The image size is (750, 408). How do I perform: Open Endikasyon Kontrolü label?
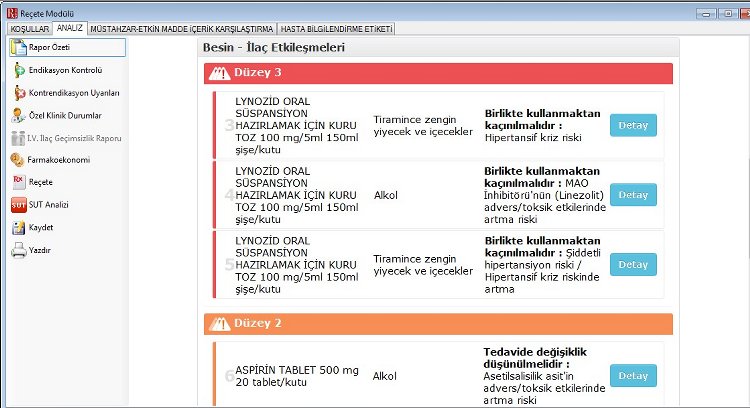[66, 70]
